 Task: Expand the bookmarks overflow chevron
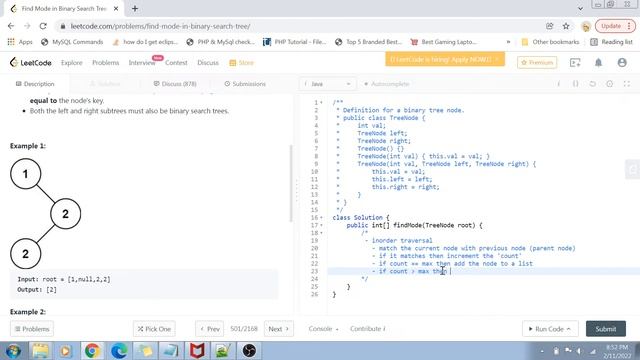click(x=508, y=42)
